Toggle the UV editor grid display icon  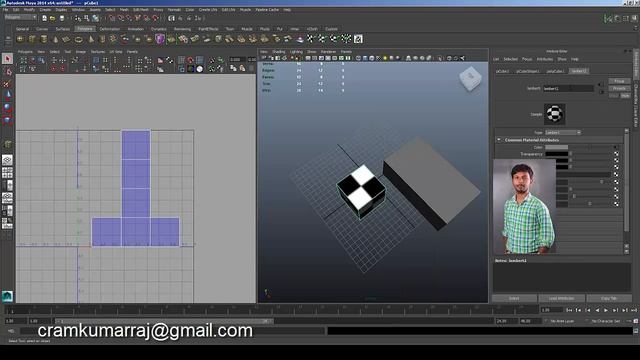[182, 60]
